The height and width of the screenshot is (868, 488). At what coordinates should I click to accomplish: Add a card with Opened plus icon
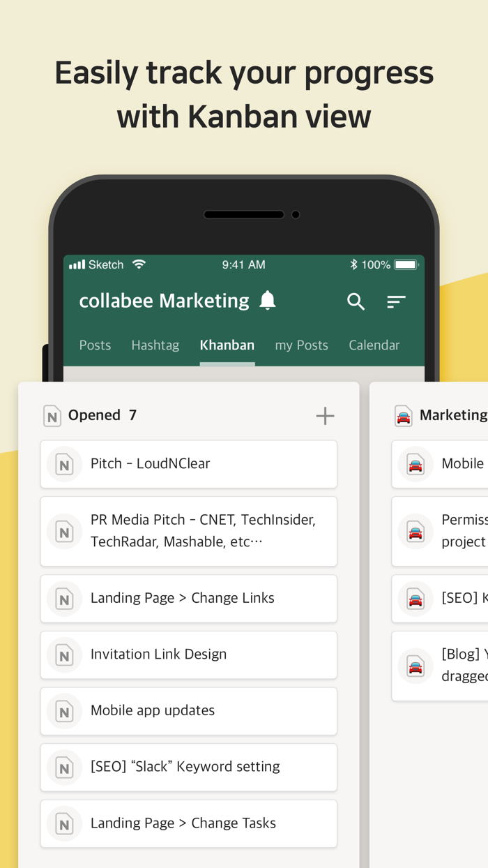325,416
